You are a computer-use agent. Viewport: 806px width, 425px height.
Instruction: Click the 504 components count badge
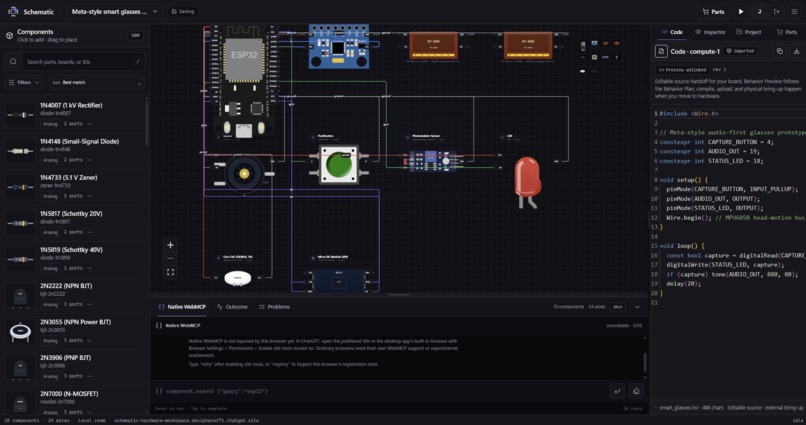(x=135, y=35)
